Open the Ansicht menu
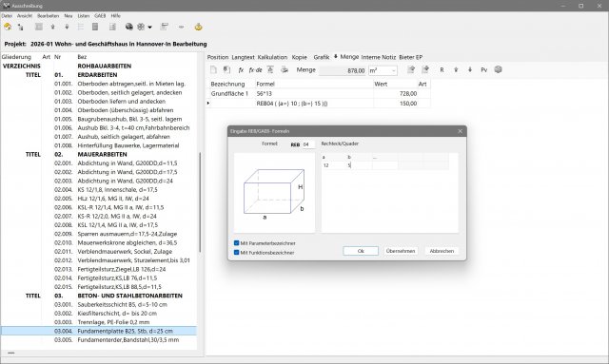 (25, 16)
